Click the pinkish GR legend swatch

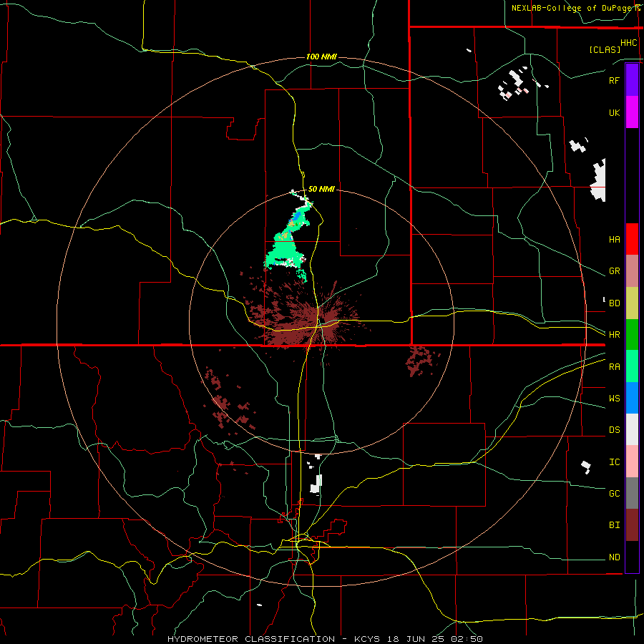(x=632, y=271)
